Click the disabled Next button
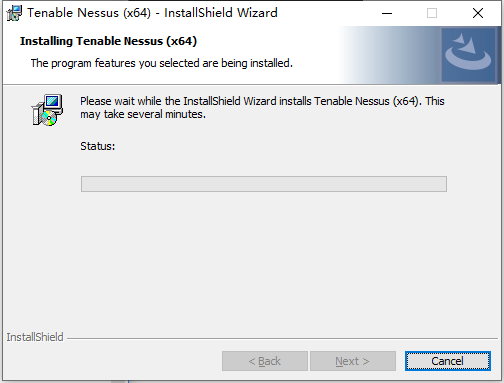 [353, 361]
